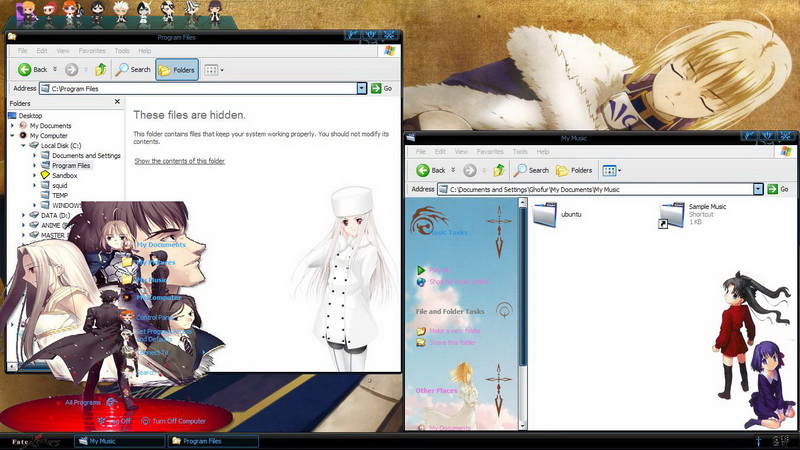Screen dimensions: 800x450
Task: Go up one folder in My Music window
Action: pos(499,170)
